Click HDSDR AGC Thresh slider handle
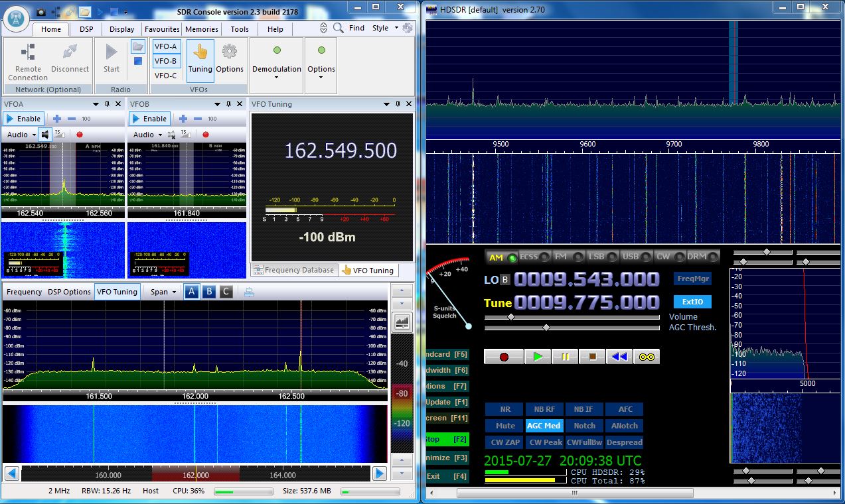 click(546, 327)
